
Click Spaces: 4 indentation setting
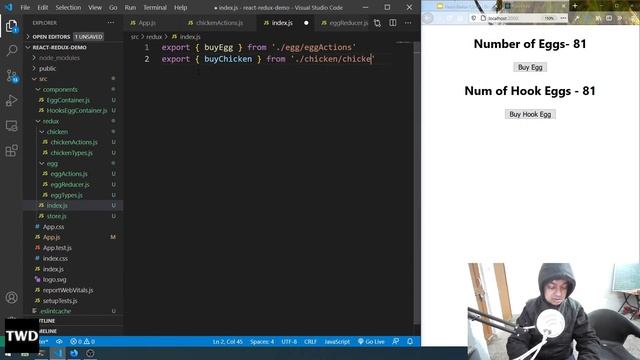pyautogui.click(x=262, y=341)
